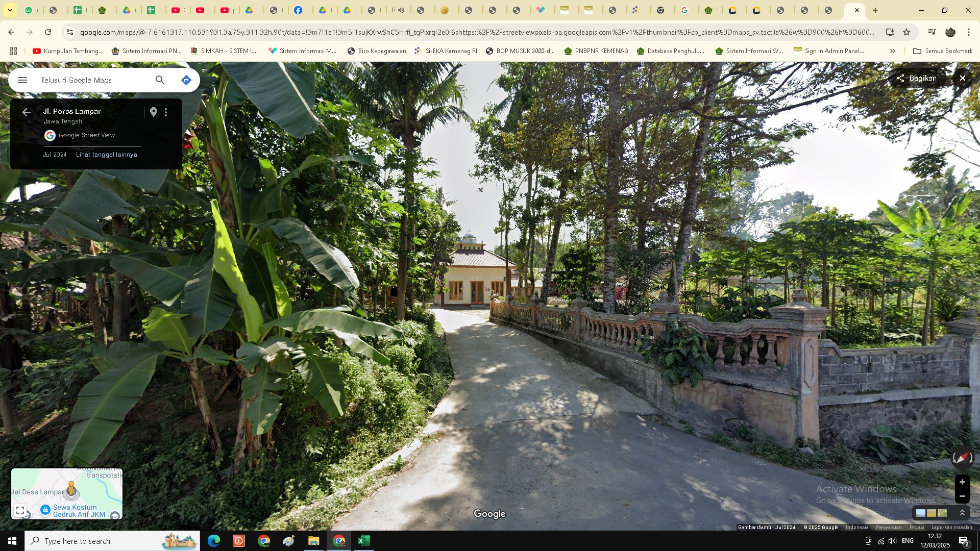Click 'Lihat tanggal lainnya' link
This screenshot has width=980, height=551.
[x=106, y=155]
